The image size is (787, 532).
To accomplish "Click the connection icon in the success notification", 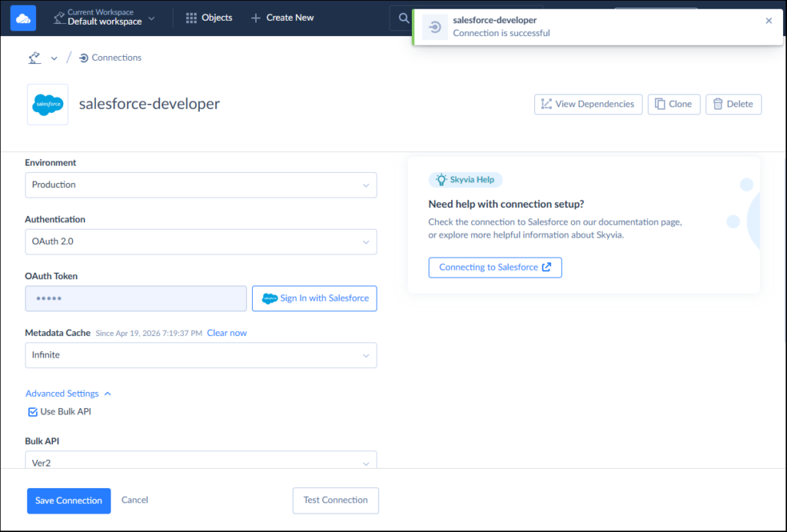I will (x=435, y=26).
